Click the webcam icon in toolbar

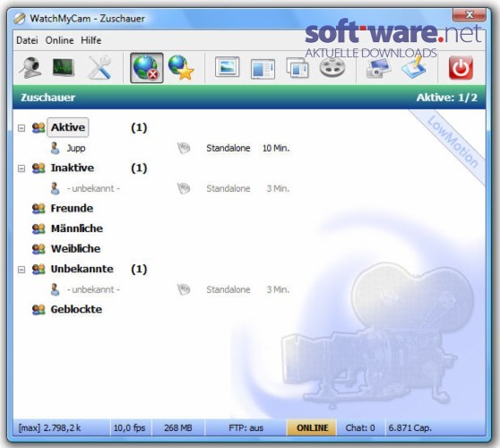click(x=30, y=67)
